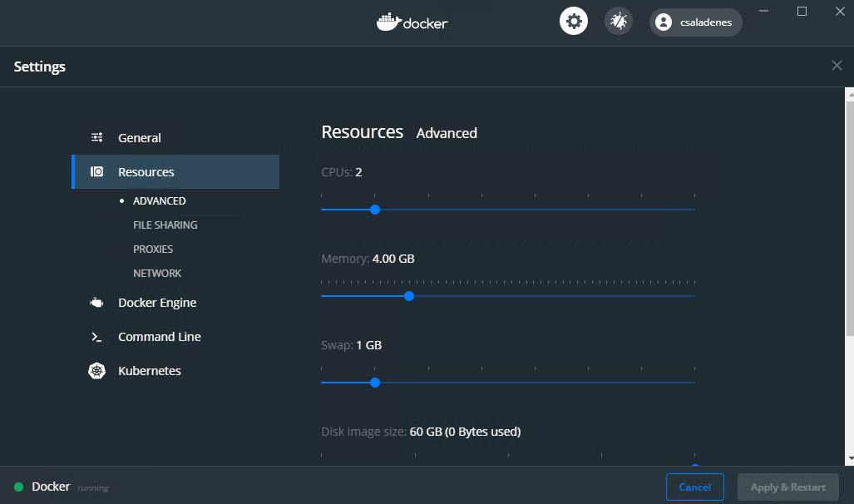Click the green Docker running status dot

[18, 487]
